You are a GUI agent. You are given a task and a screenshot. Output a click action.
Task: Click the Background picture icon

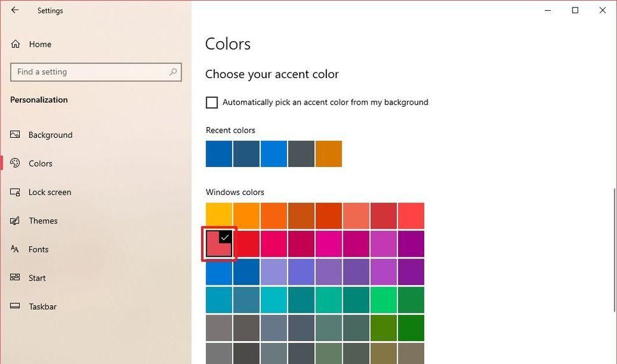[x=15, y=135]
